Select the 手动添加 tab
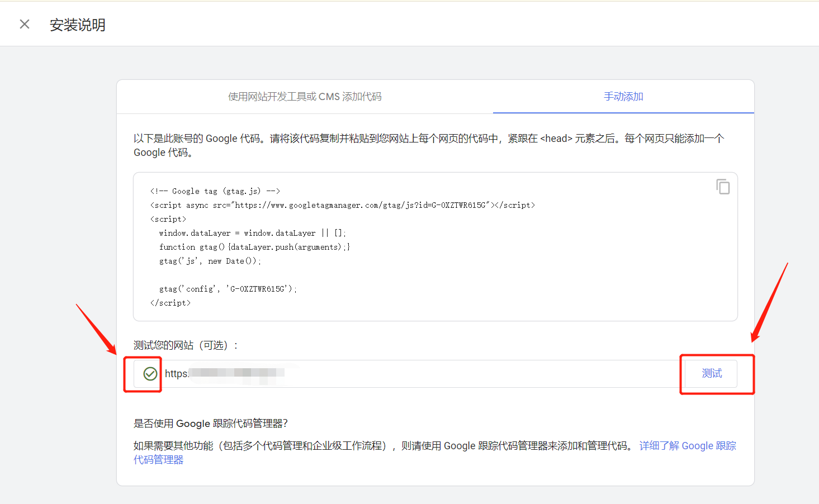Screen dimensions: 819x504 click(623, 97)
